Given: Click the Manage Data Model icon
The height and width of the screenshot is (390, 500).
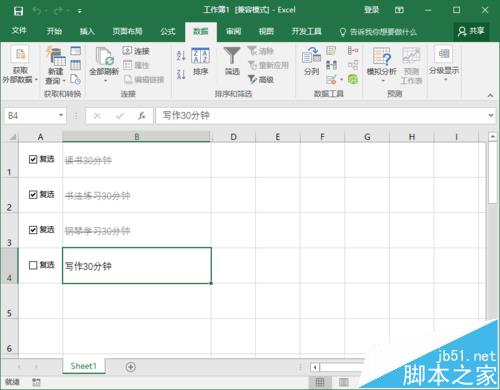Looking at the screenshot, I should (x=353, y=79).
